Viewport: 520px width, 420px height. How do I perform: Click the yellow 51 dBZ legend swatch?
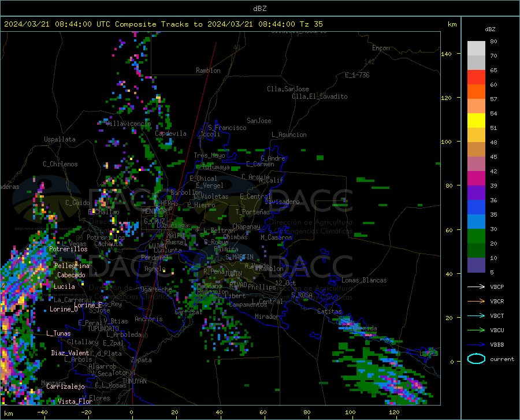[476, 121]
